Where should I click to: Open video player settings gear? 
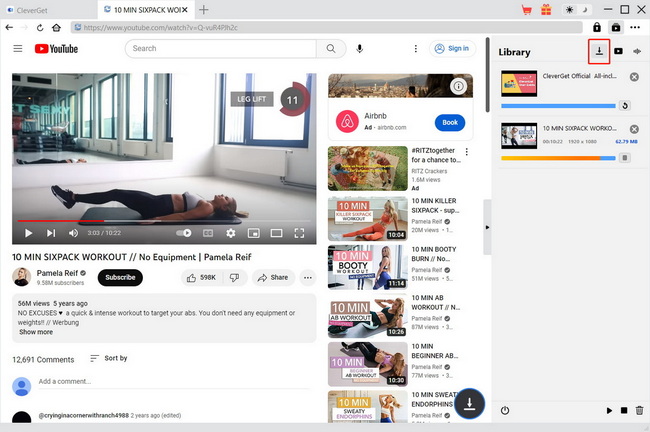tap(230, 233)
